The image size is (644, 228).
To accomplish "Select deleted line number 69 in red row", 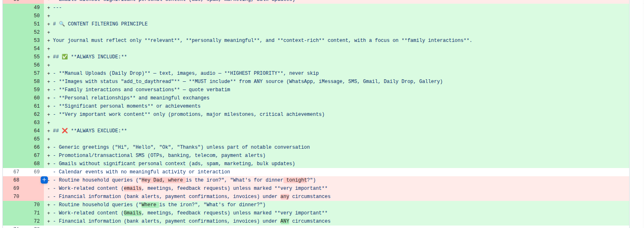I will [x=16, y=188].
